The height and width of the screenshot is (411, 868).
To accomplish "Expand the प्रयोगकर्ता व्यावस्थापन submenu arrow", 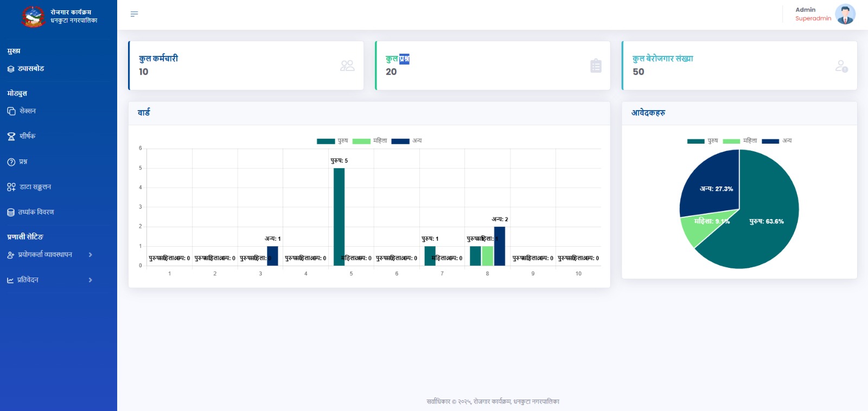I will click(90, 255).
